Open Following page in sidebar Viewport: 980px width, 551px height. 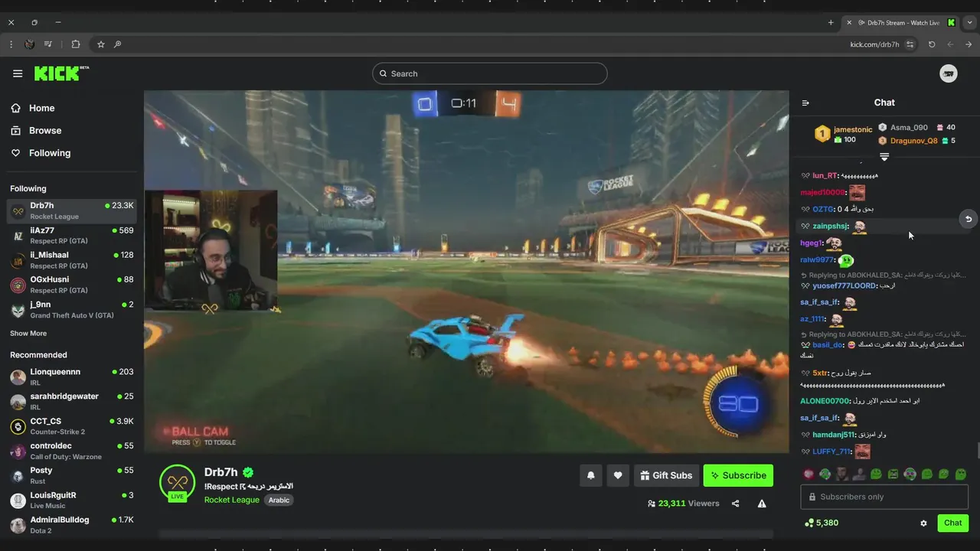50,153
